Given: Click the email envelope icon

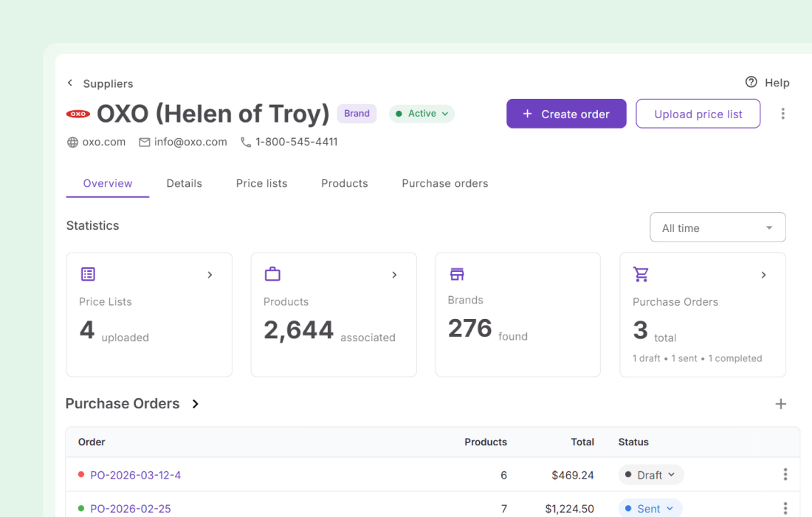Looking at the screenshot, I should coord(144,142).
